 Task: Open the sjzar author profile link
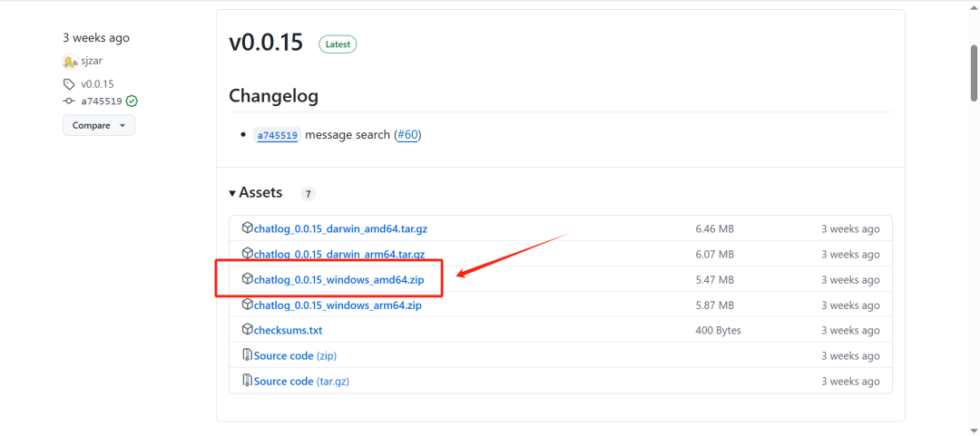pos(92,62)
